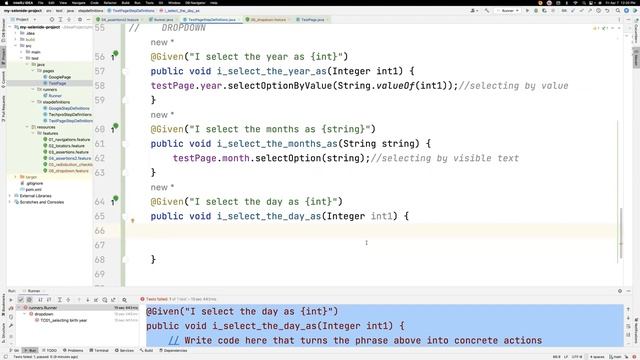Toggle show ignored tests in Run panel

tap(29, 300)
